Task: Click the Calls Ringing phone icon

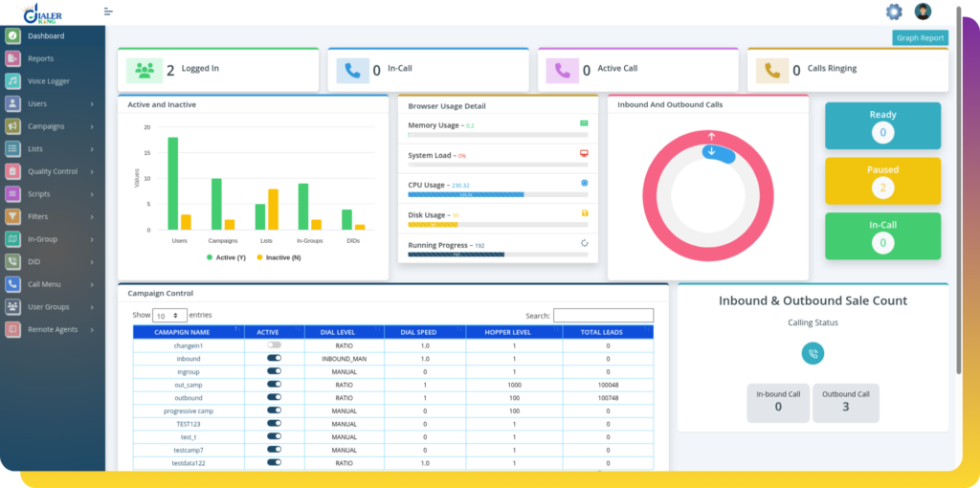Action: tap(772, 71)
